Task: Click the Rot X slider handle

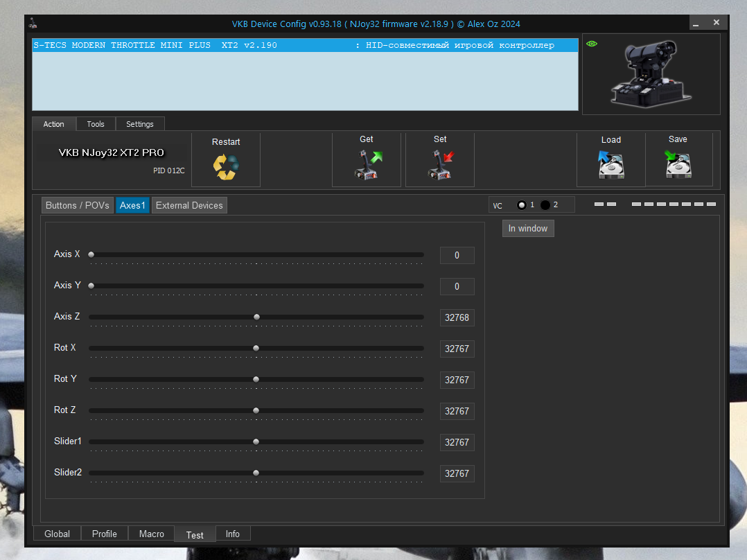Action: click(x=256, y=348)
